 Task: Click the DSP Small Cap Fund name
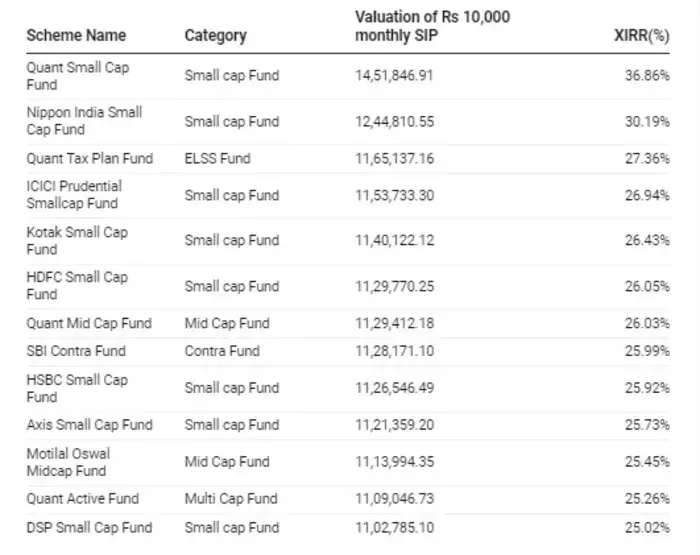tap(89, 527)
